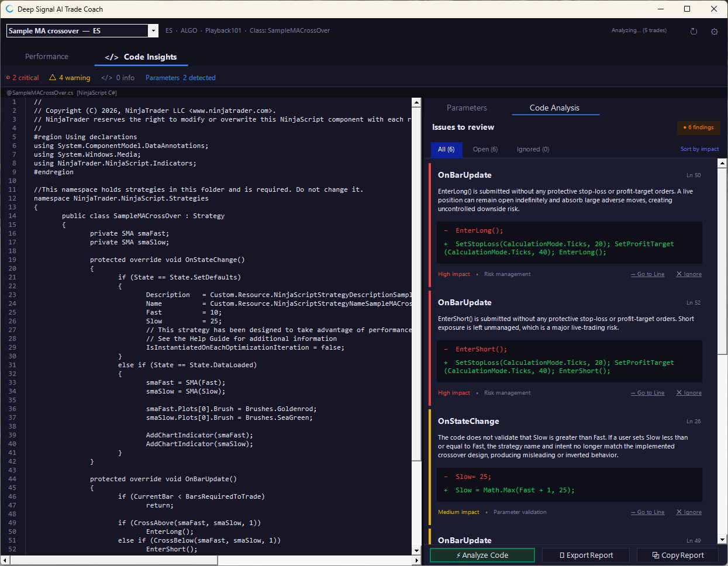
Task: Switch to the Parameters panel tab
Action: pyautogui.click(x=467, y=108)
